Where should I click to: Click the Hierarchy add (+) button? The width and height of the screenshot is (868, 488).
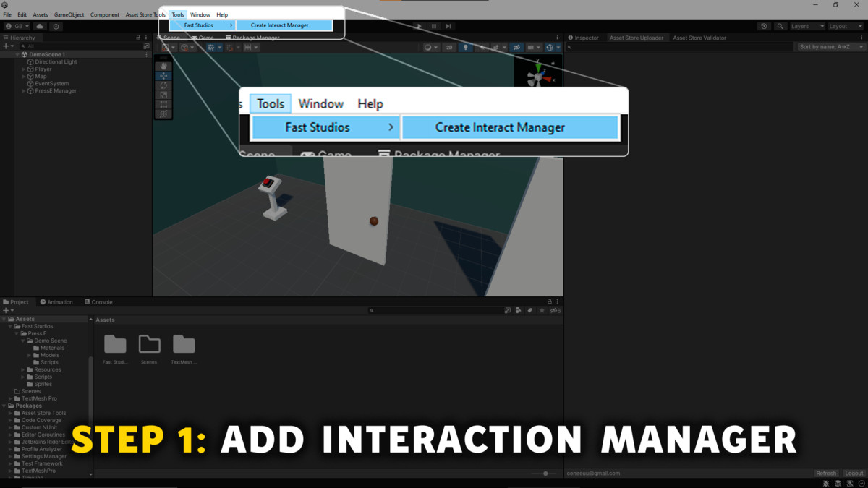click(8, 46)
